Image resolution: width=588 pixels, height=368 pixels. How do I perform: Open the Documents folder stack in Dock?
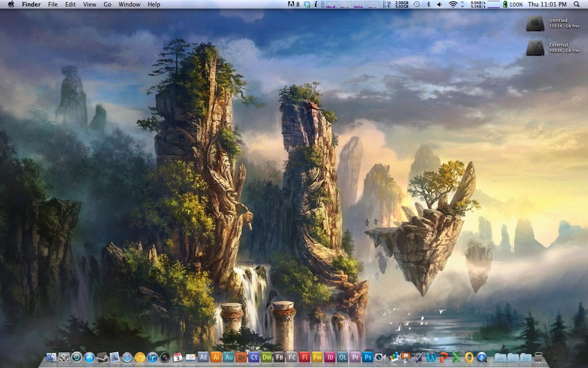[513, 357]
